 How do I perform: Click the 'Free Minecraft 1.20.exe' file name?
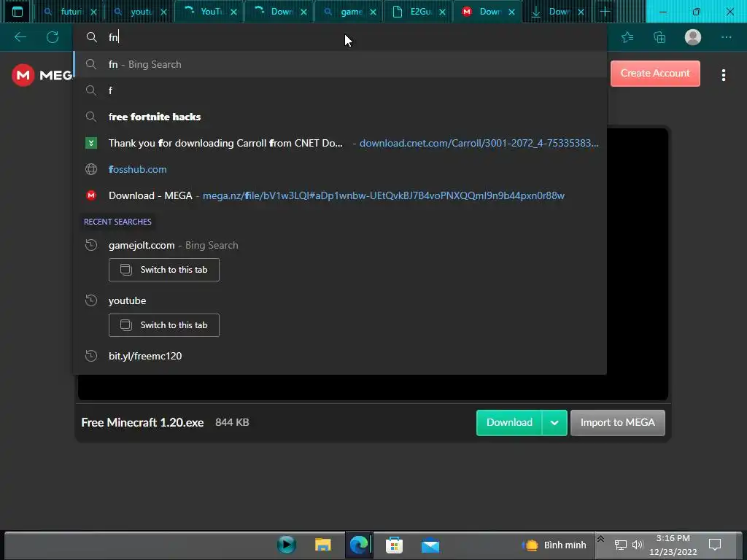click(x=142, y=422)
